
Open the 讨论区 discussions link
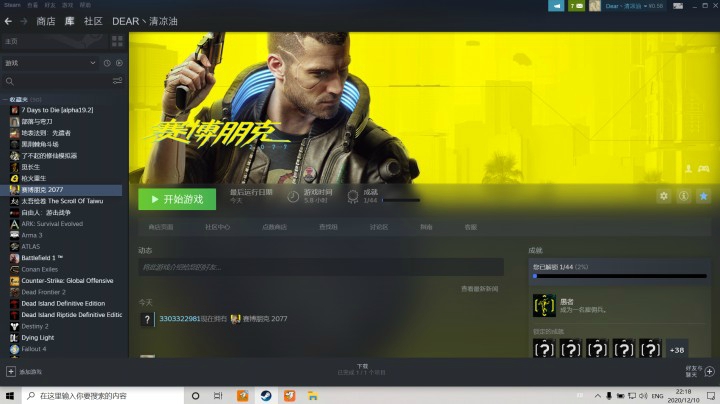[379, 227]
